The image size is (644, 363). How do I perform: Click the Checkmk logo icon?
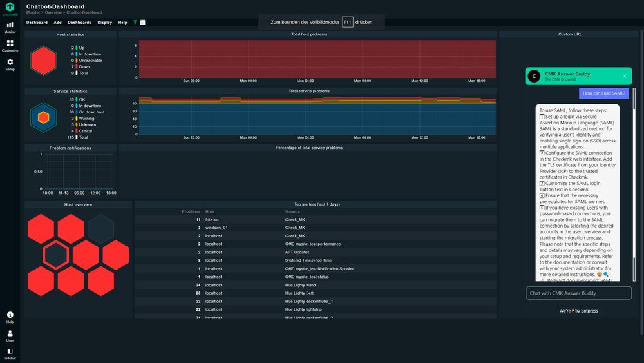[x=10, y=7]
